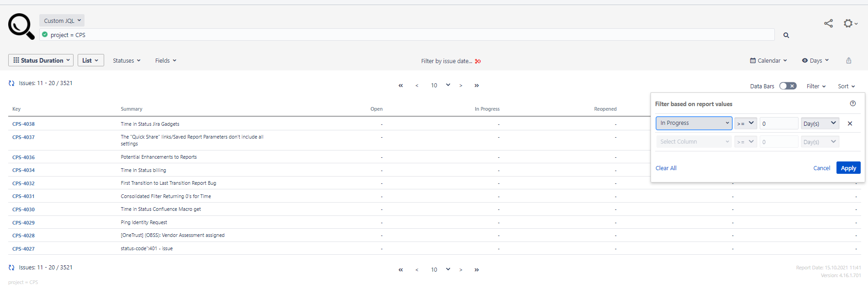The image size is (868, 295).
Task: Click the Apply button
Action: [x=848, y=168]
